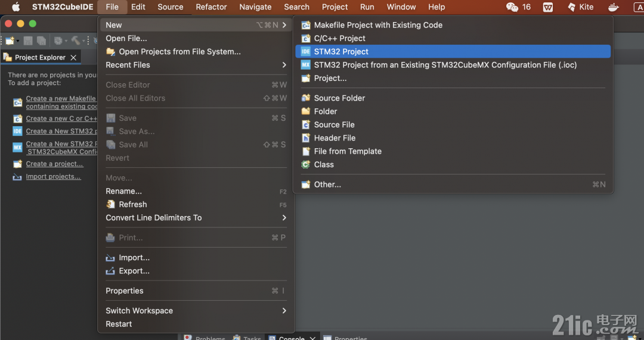This screenshot has width=644, height=340.
Task: Click the STM32 Project IDE icon in submenu
Action: coord(305,52)
